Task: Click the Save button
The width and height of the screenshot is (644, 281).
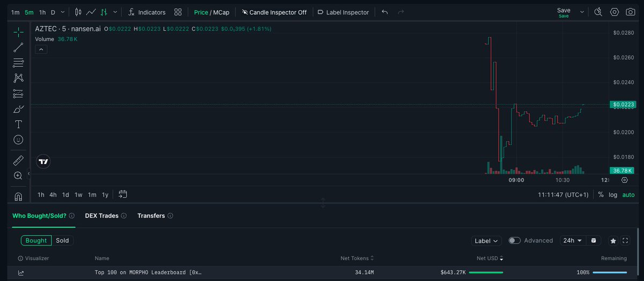Action: tap(563, 12)
